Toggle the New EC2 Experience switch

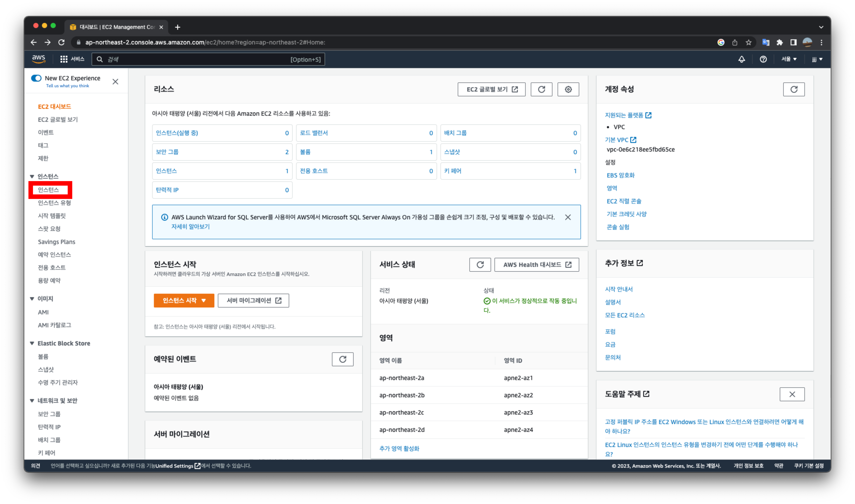pos(36,78)
